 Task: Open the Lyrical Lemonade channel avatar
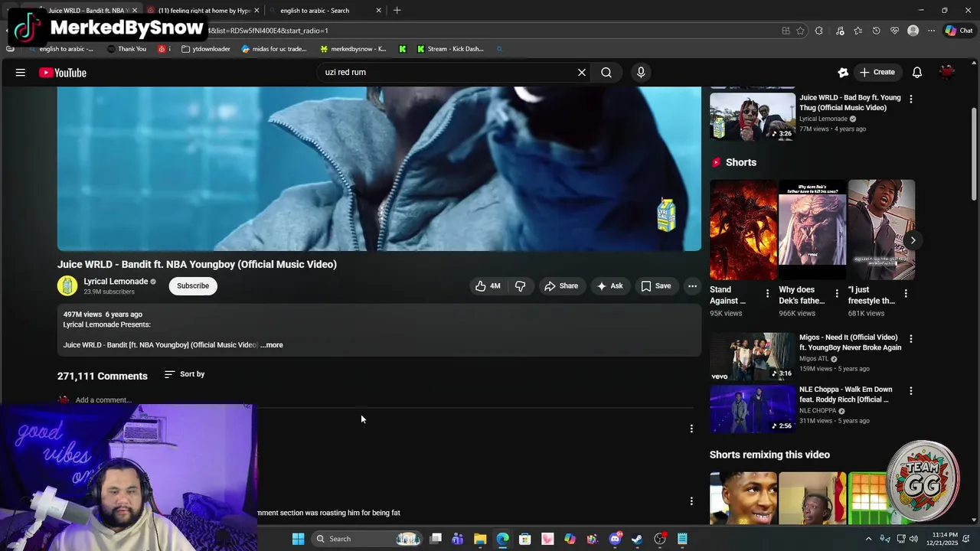[x=67, y=285]
